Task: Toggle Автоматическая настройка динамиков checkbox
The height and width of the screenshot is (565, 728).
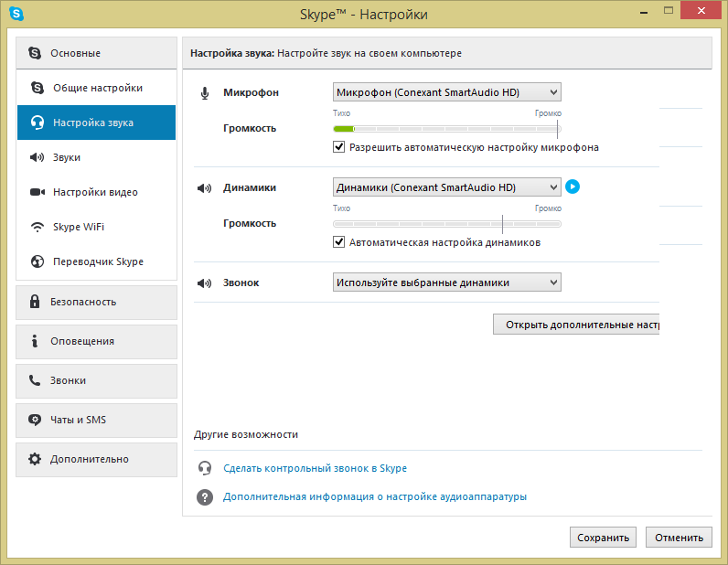Action: point(339,242)
